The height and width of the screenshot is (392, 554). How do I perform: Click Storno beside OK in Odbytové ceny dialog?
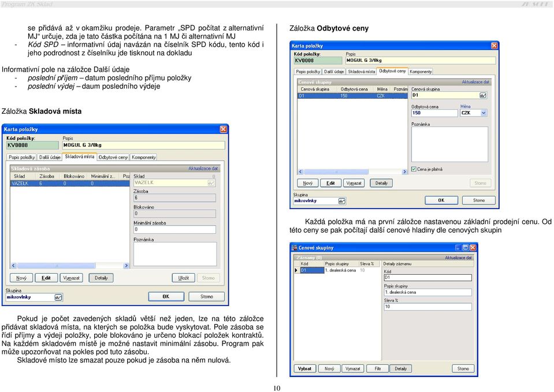point(479,200)
